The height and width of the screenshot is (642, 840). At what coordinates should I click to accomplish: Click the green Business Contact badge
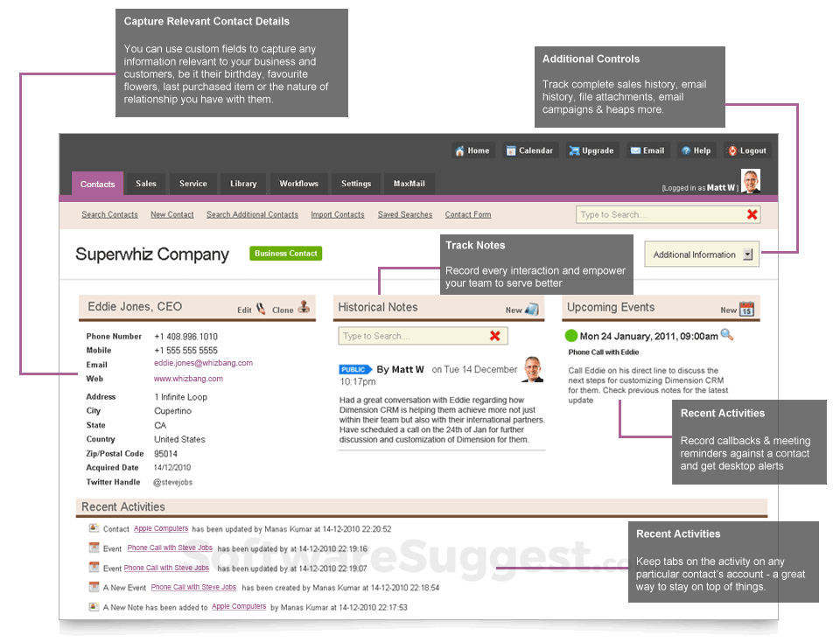pos(285,254)
